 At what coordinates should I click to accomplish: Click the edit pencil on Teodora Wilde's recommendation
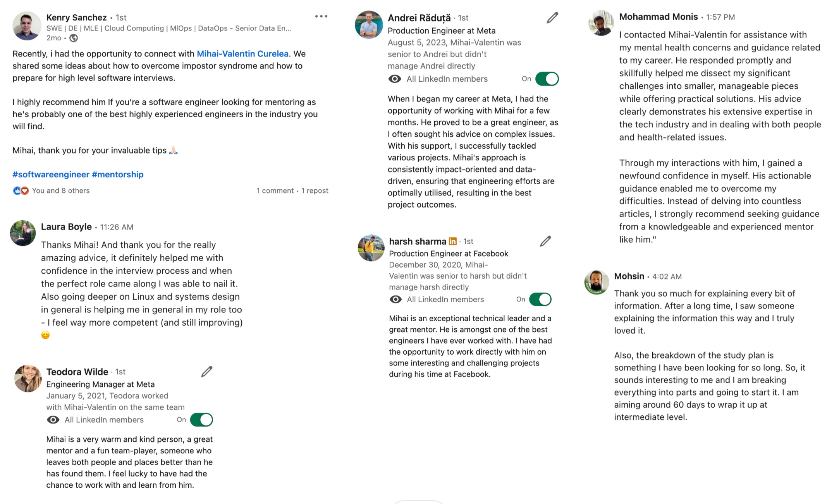(x=207, y=372)
